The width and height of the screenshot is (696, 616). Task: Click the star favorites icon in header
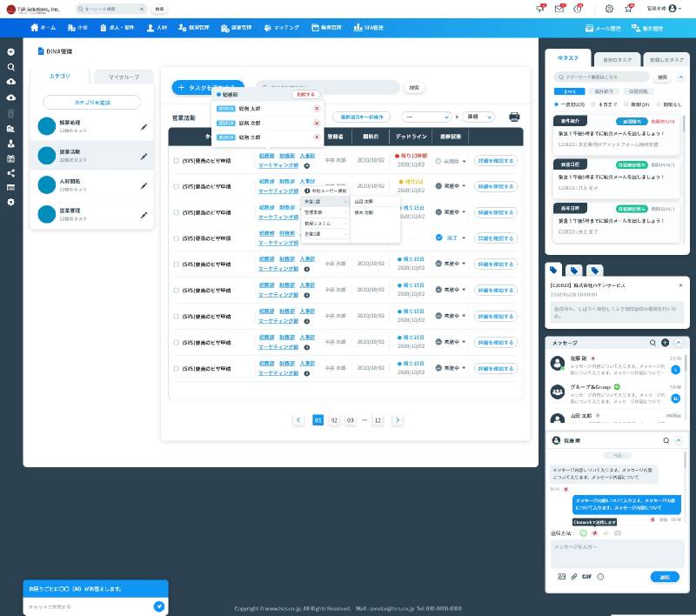click(628, 9)
